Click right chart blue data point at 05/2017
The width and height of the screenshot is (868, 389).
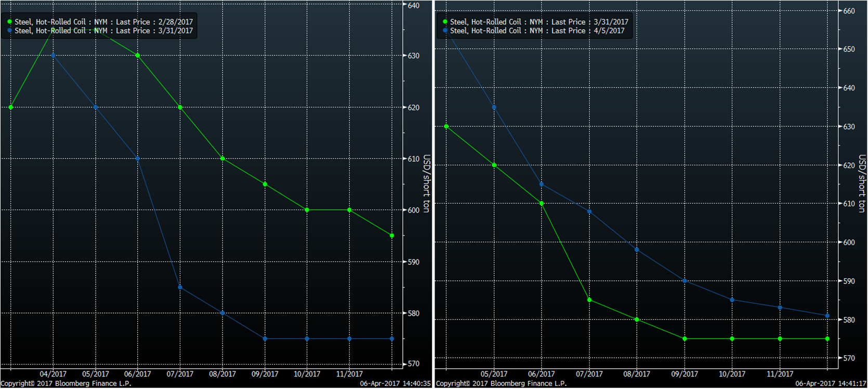494,108
